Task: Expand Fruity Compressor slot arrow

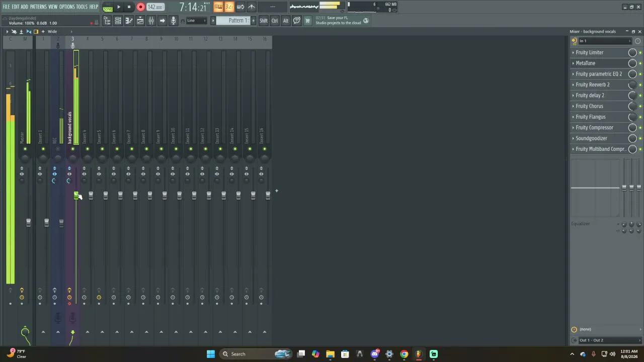Action: [573, 128]
